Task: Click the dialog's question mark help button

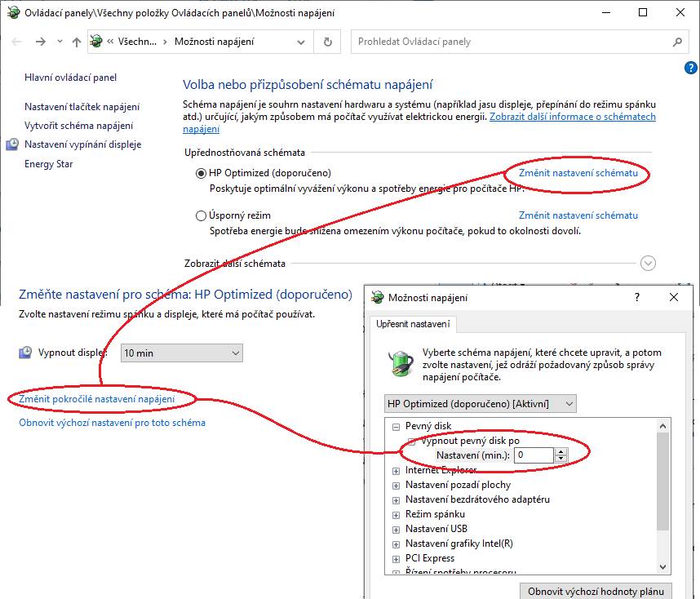Action: [x=637, y=297]
